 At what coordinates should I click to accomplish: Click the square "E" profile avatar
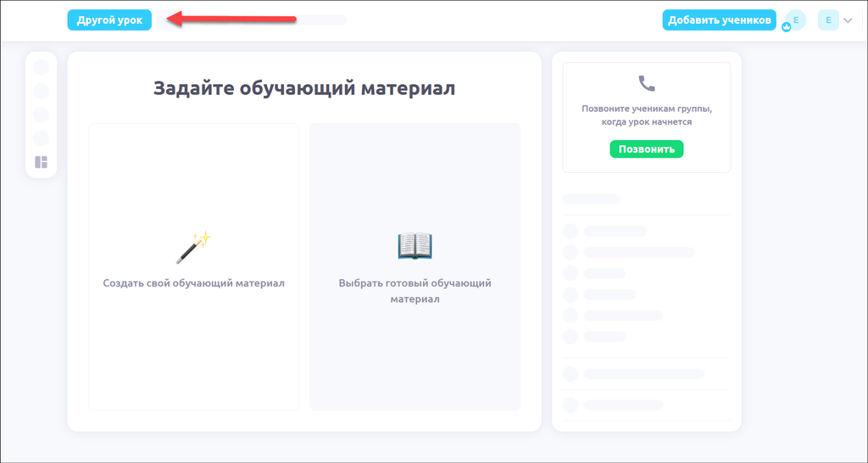click(x=828, y=20)
